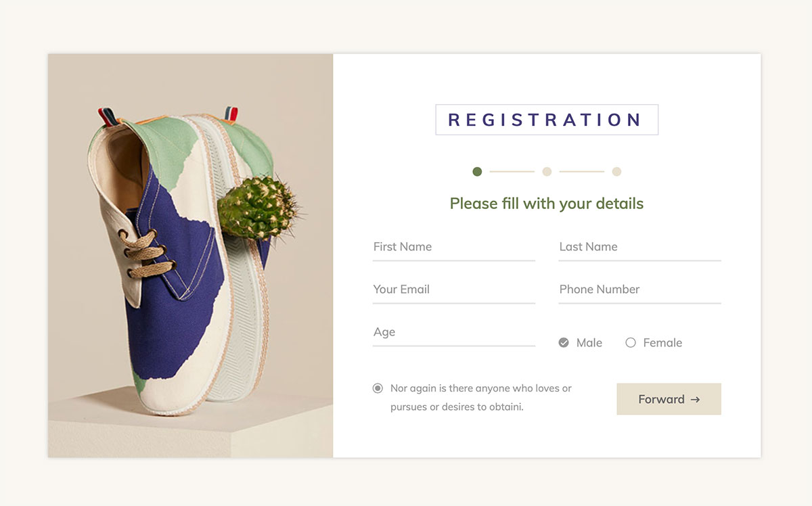Select the Female gender option
Viewport: 812px width, 506px height.
click(x=654, y=342)
